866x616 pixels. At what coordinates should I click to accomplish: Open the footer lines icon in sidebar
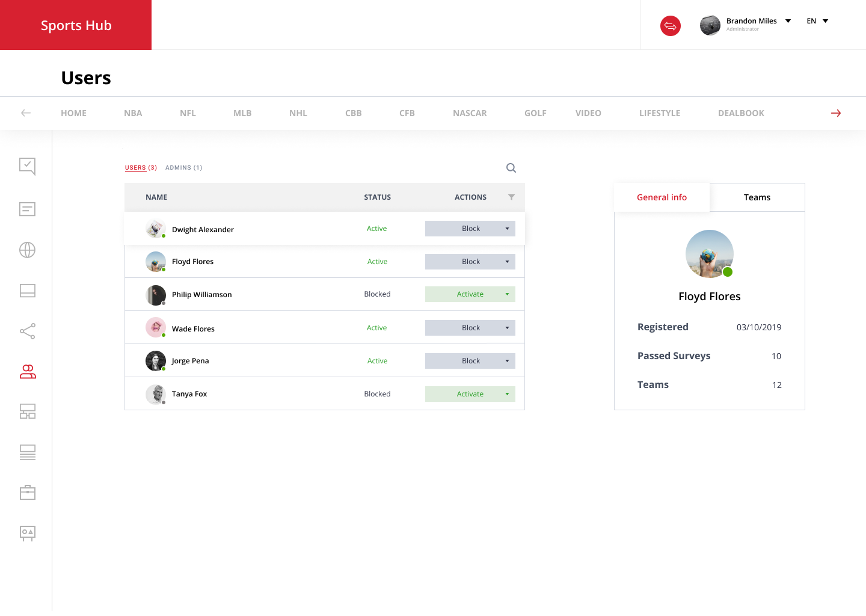click(28, 452)
